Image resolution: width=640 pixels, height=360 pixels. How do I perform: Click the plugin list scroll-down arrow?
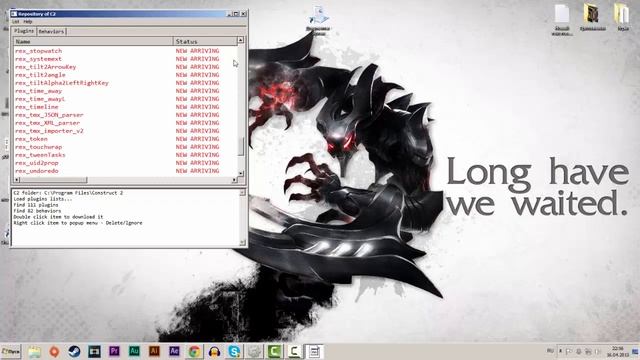(x=240, y=173)
